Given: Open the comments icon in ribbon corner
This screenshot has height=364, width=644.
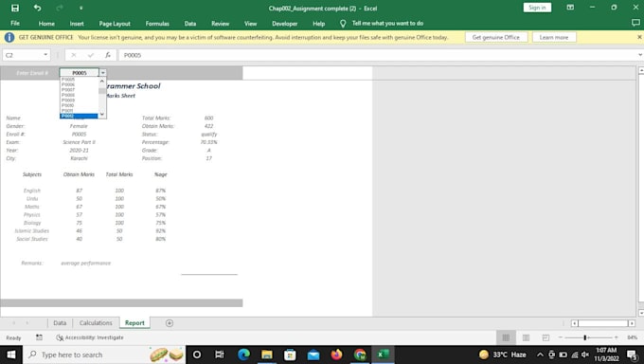Looking at the screenshot, I should click(x=635, y=23).
